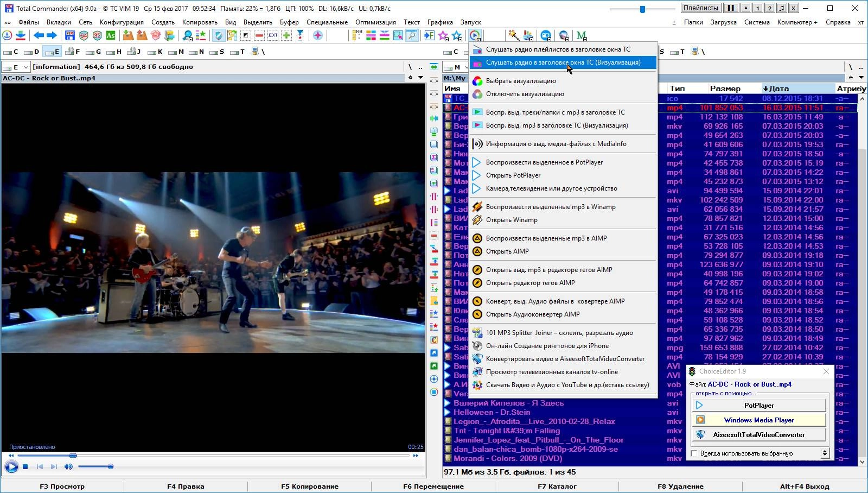Screen dimensions: 868x493
Task: Choose 'Открыть AIMP' menu item
Action: [563, 251]
